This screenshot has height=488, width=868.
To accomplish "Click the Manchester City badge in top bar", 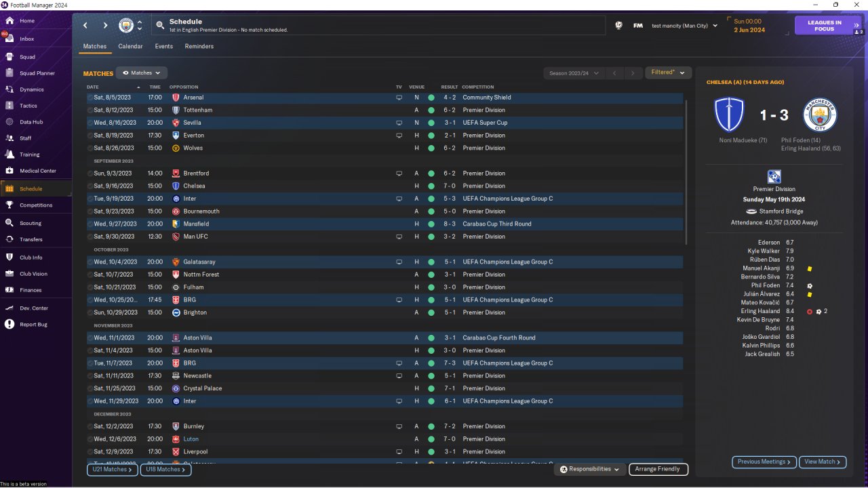I will pyautogui.click(x=126, y=26).
